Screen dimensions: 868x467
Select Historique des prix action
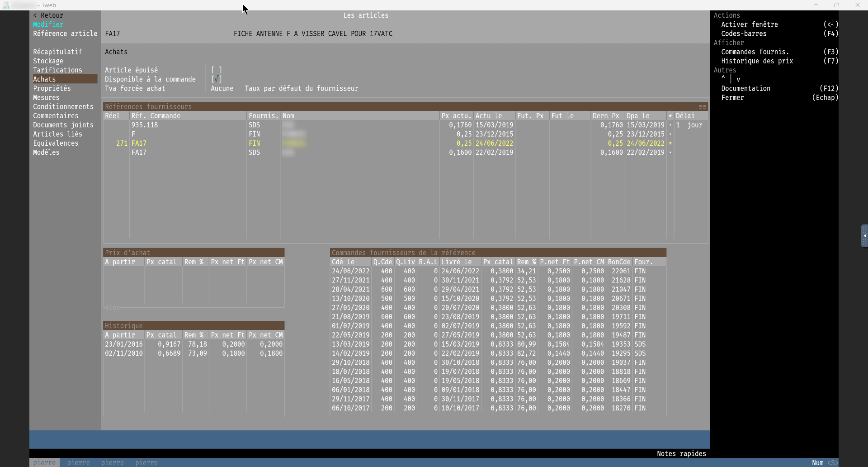pos(757,61)
